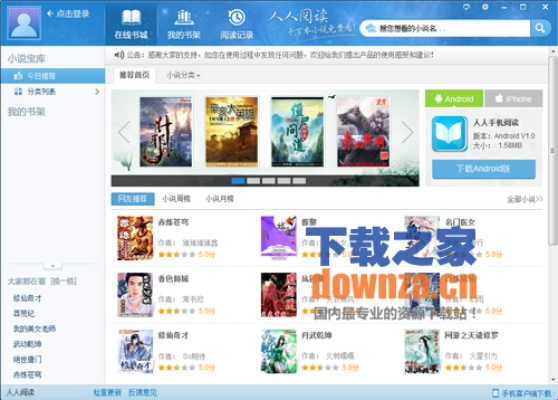Click the 分类列表 grid icon
Image resolution: width=558 pixels, height=400 pixels.
[x=18, y=91]
